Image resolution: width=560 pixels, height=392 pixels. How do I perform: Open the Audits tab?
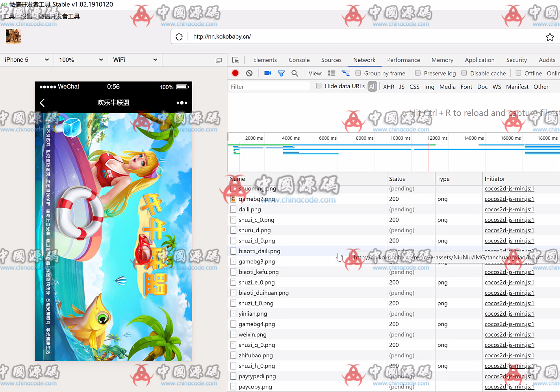click(547, 60)
